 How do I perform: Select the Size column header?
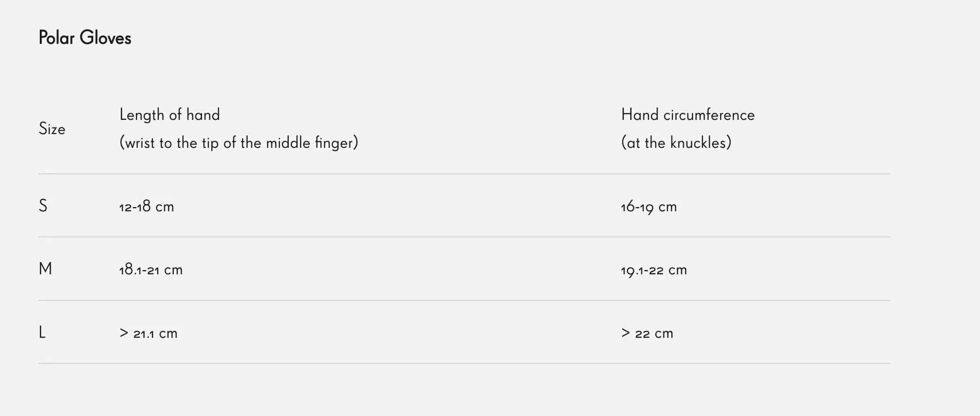tap(52, 129)
